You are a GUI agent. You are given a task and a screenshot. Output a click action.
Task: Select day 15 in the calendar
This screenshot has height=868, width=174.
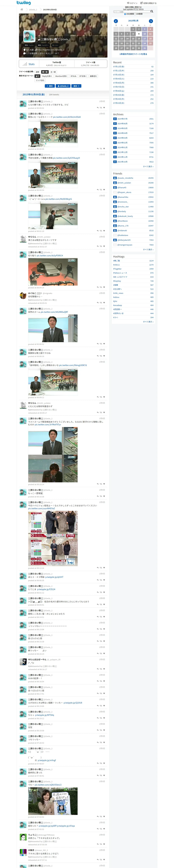[133, 39]
